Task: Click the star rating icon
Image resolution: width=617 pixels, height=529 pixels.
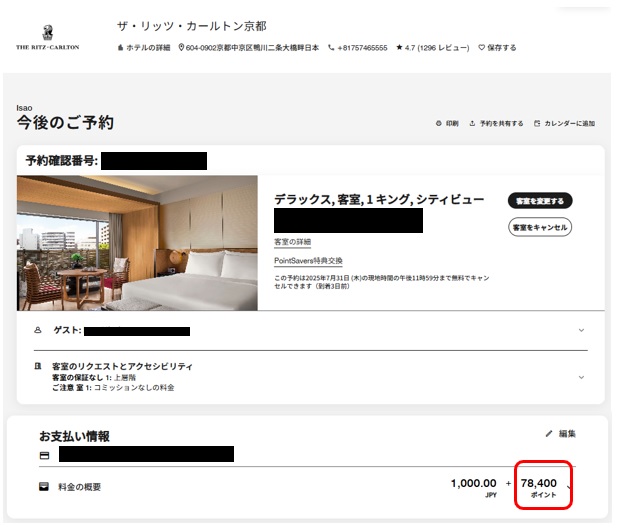Action: click(399, 48)
